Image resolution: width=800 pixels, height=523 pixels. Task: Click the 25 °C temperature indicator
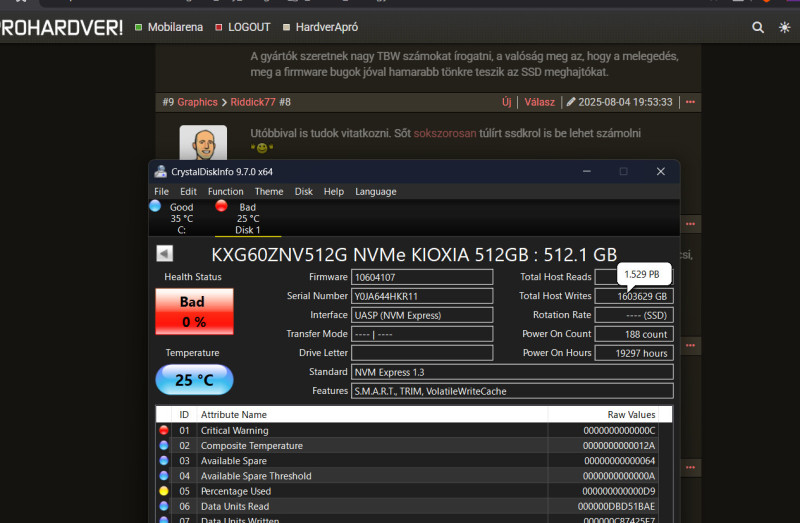[x=194, y=380]
